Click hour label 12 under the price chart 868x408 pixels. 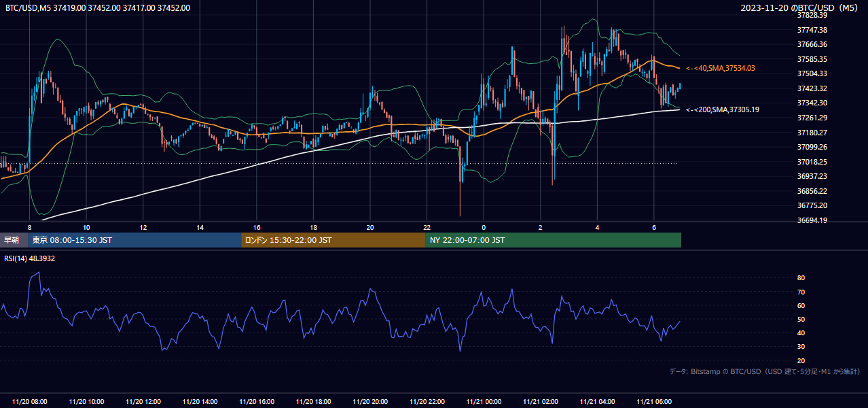click(x=143, y=227)
